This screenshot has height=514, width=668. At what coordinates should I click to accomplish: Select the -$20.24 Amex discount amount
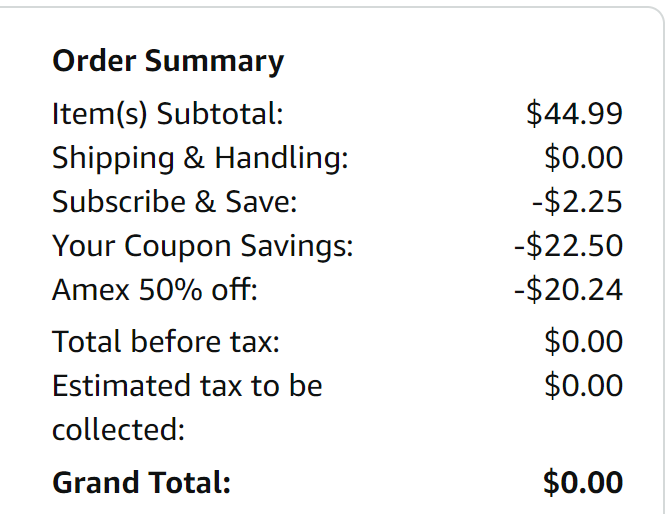point(568,290)
